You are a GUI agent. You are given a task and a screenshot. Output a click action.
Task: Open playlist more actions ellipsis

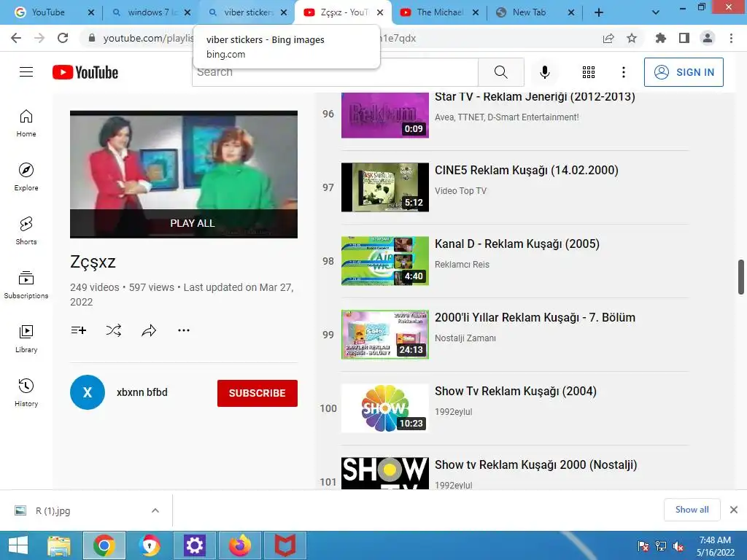tap(183, 330)
